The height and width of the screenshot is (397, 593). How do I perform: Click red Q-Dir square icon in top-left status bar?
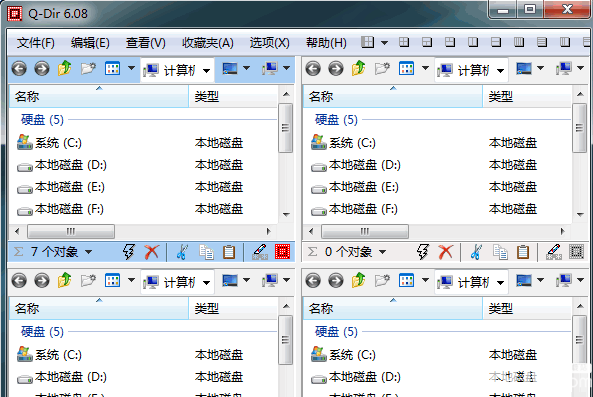[282, 252]
